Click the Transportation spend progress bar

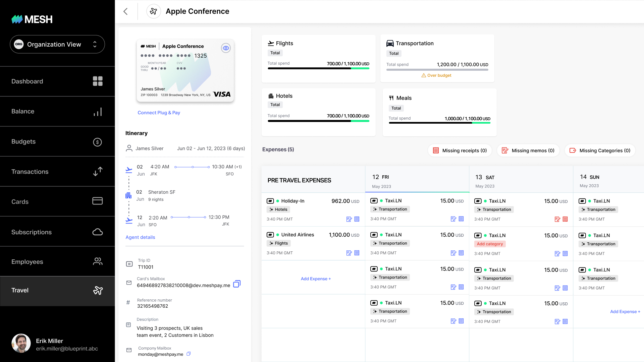pos(437,70)
